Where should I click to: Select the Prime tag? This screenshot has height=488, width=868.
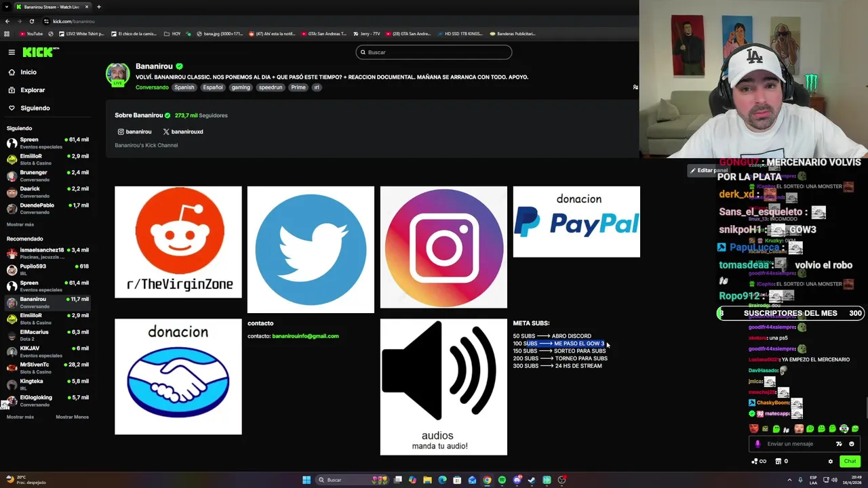click(x=298, y=87)
